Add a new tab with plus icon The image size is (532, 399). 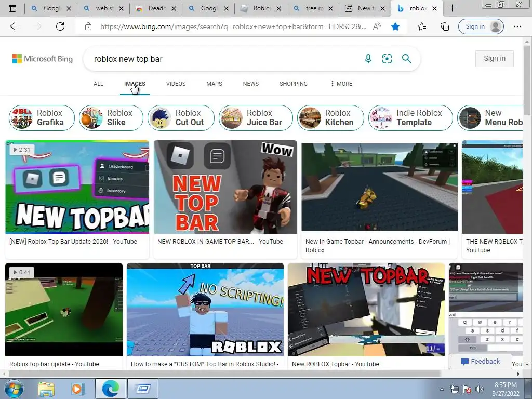(452, 8)
